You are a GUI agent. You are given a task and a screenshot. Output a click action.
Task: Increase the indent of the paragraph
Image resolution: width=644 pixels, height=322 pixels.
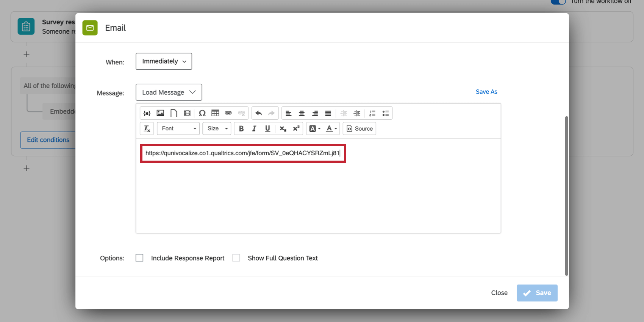pos(357,113)
